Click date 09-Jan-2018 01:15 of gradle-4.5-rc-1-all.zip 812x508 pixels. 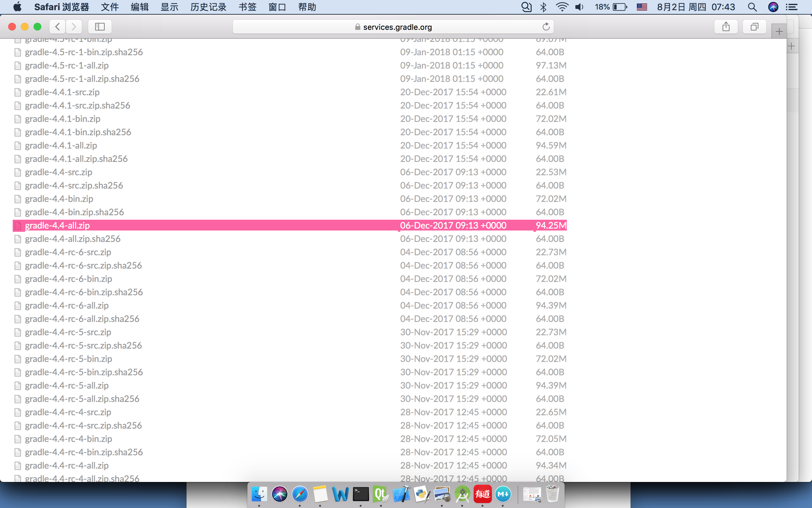click(x=452, y=65)
